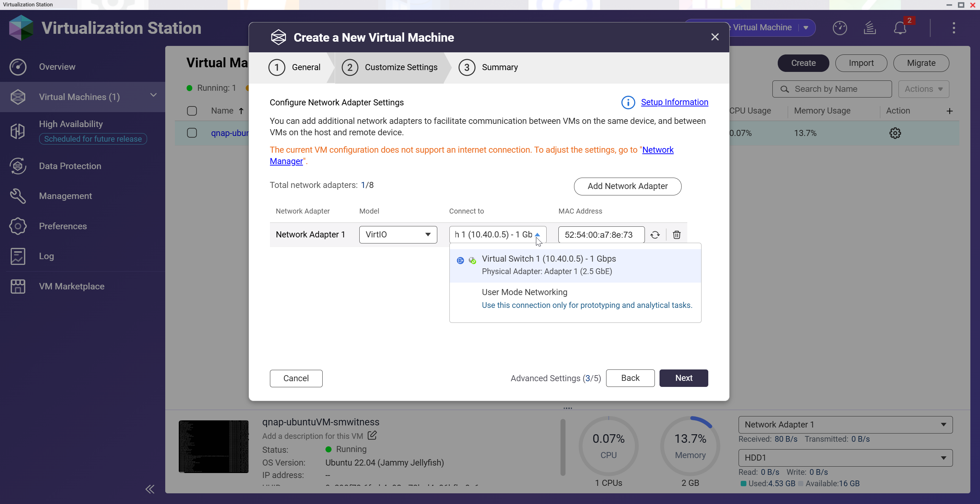Open the background tasks stack icon
This screenshot has width=980, height=504.
pyautogui.click(x=870, y=28)
